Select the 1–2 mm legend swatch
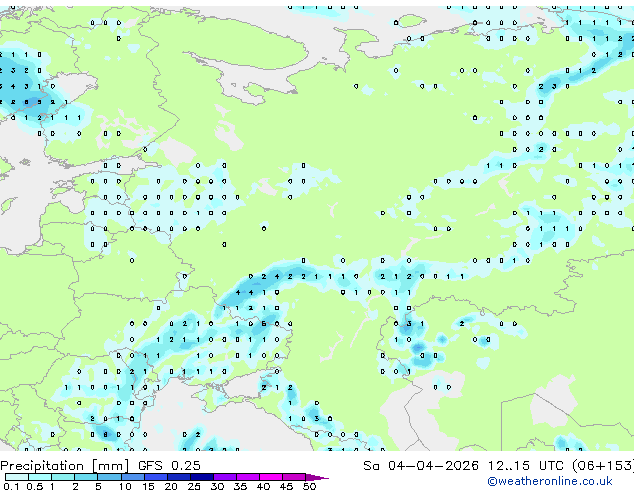634x490 pixels. [x=63, y=477]
